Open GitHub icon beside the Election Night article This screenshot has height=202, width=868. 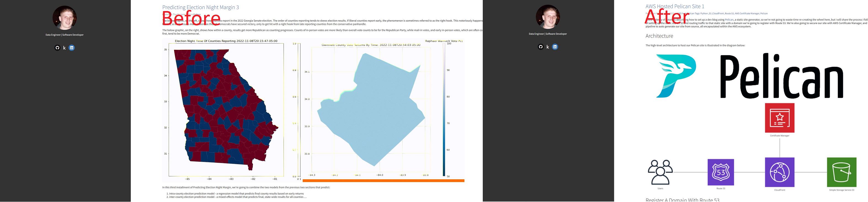pyautogui.click(x=57, y=48)
